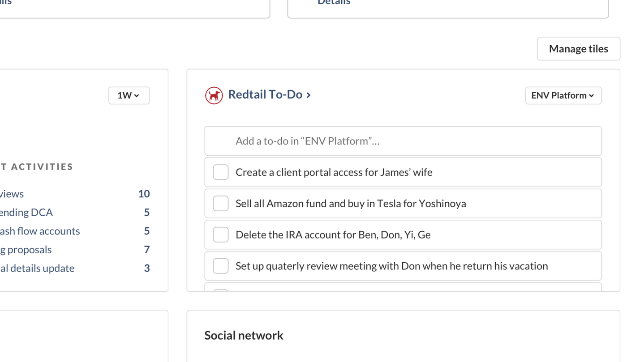Click the proposals activity link showing 7

[x=26, y=250]
